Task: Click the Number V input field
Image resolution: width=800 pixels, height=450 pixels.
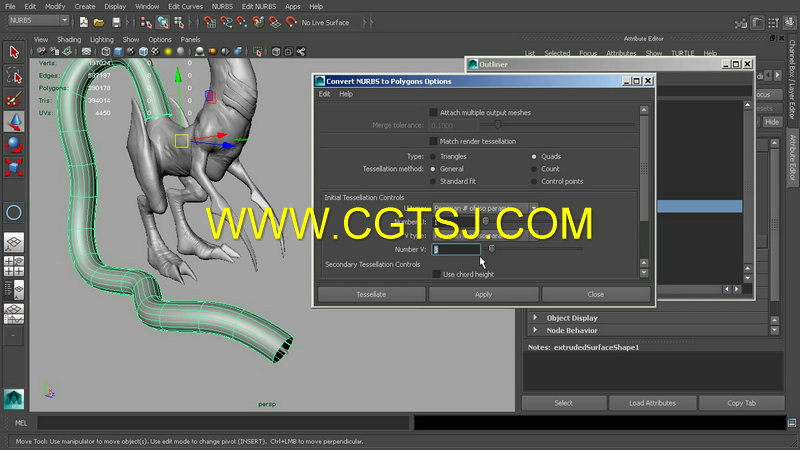Action: tap(456, 249)
